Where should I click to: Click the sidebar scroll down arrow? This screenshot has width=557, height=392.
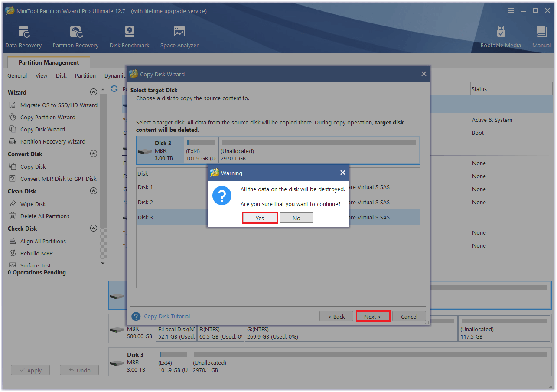pyautogui.click(x=103, y=263)
